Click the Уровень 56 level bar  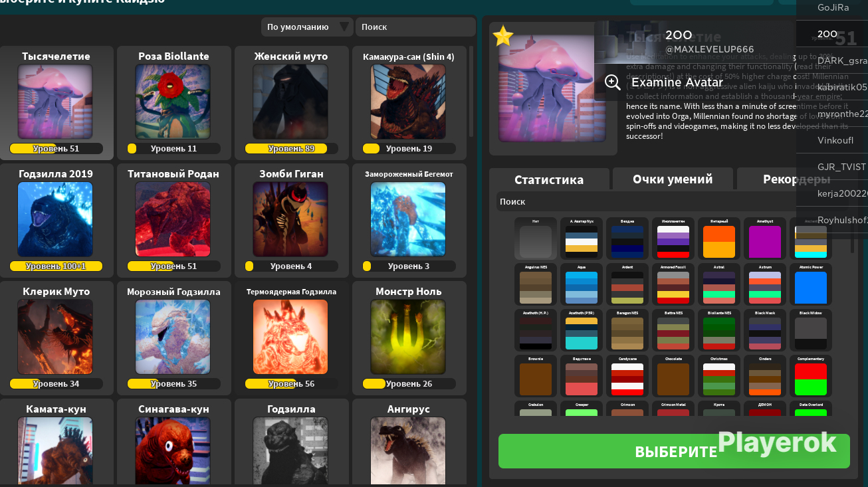coord(291,384)
